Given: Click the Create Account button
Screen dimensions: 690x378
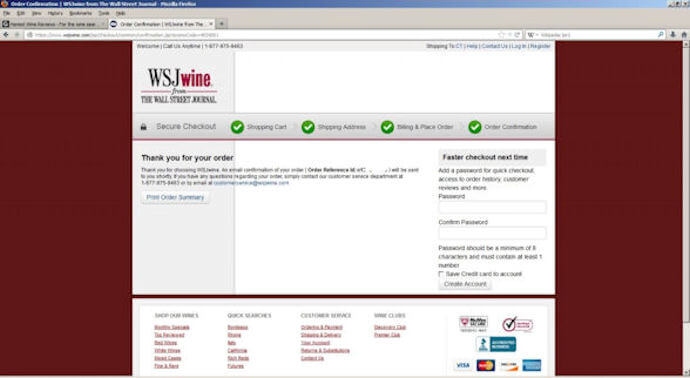Looking at the screenshot, I should tap(465, 284).
